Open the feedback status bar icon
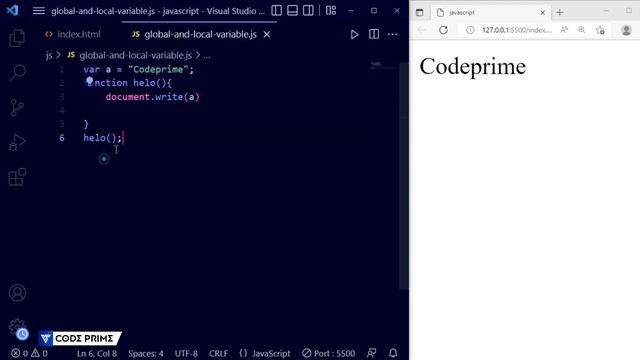 (371, 353)
